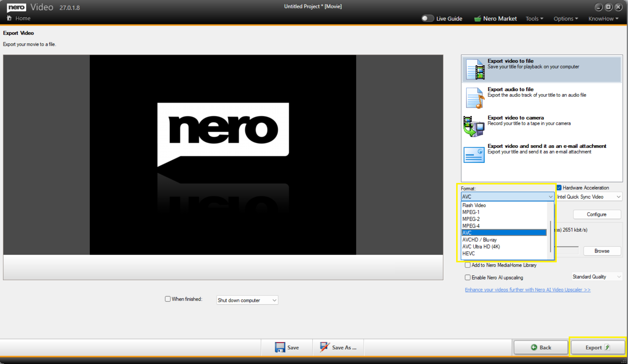Open Nero AI Video Upscaler link

[x=527, y=290]
